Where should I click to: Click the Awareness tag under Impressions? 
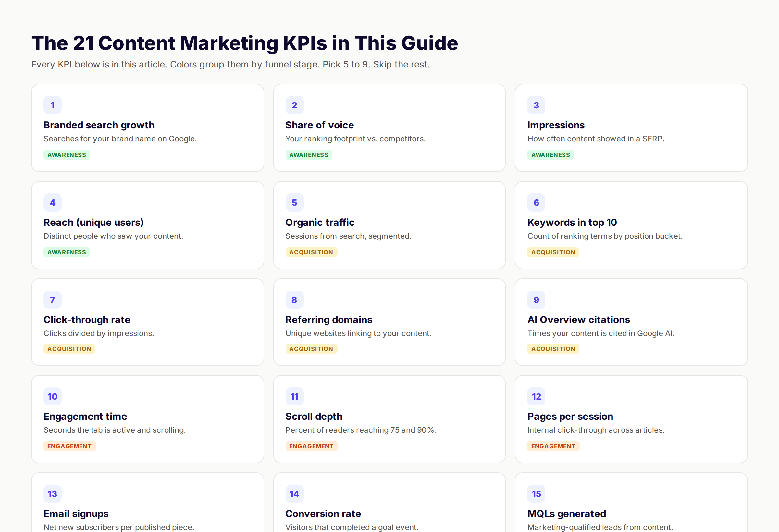tap(550, 155)
